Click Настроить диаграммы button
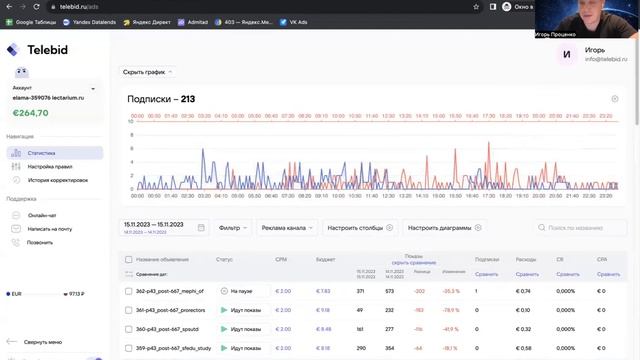640x360 pixels. click(x=444, y=228)
